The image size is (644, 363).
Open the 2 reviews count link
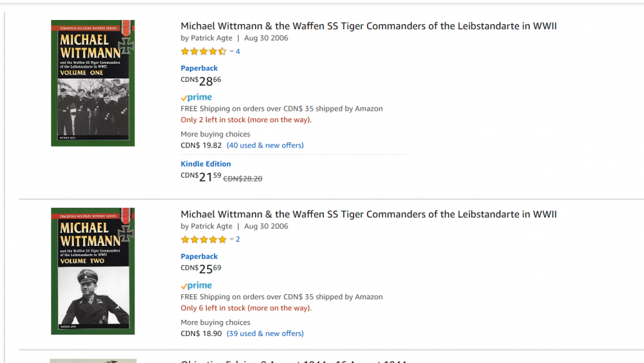coord(238,239)
